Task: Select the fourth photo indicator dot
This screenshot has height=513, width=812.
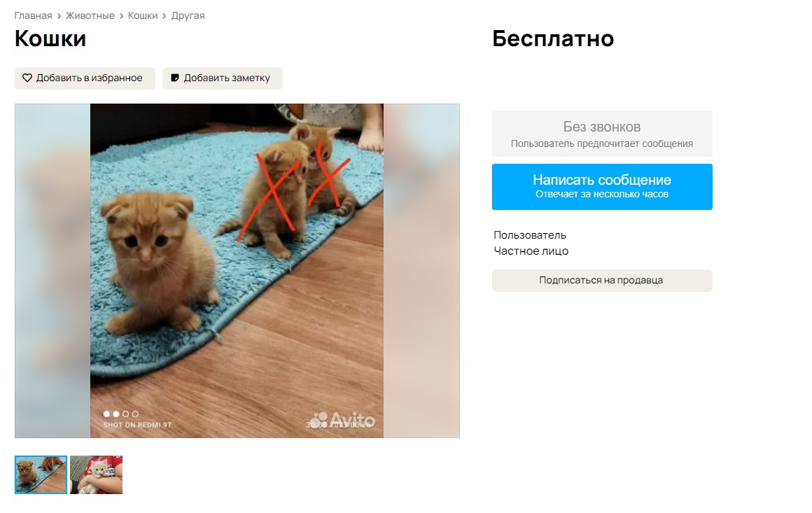Action: point(135,414)
